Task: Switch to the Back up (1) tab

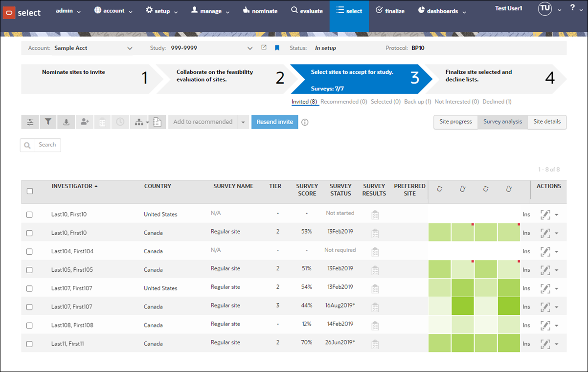Action: (x=418, y=102)
